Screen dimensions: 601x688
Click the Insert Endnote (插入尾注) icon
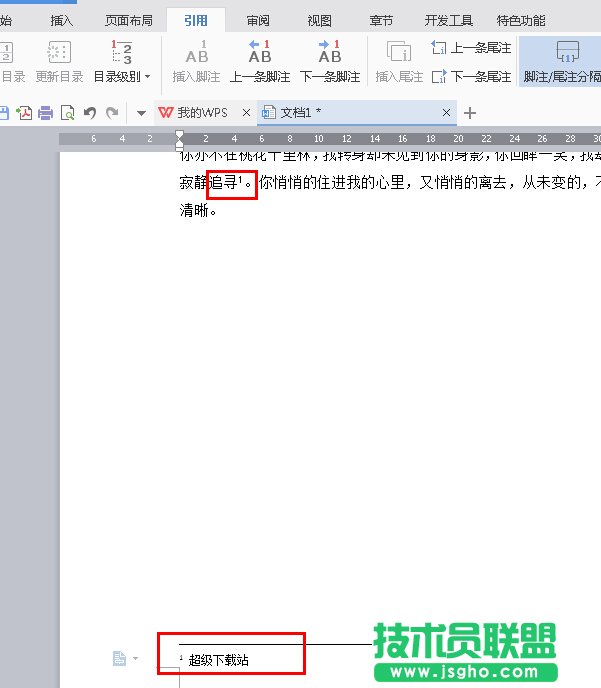(x=399, y=61)
